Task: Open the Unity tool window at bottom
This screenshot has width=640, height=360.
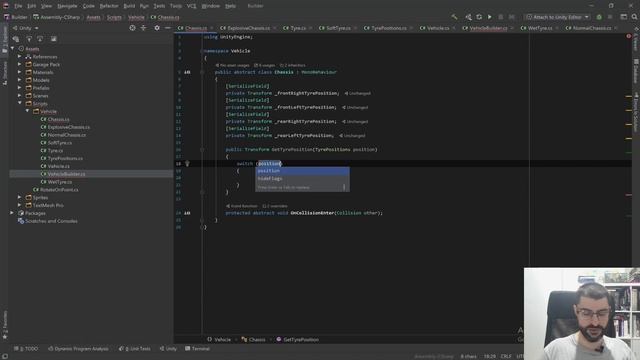Action: tap(168, 349)
